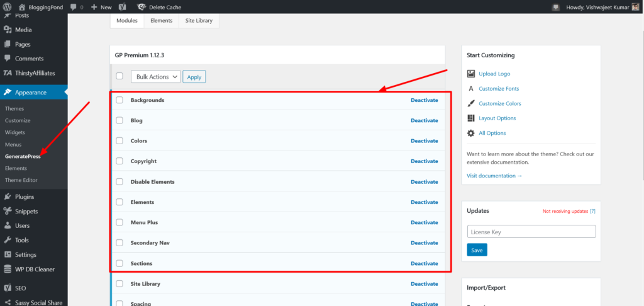Check the Backgrounds module checkbox
644x306 pixels.
pyautogui.click(x=119, y=100)
